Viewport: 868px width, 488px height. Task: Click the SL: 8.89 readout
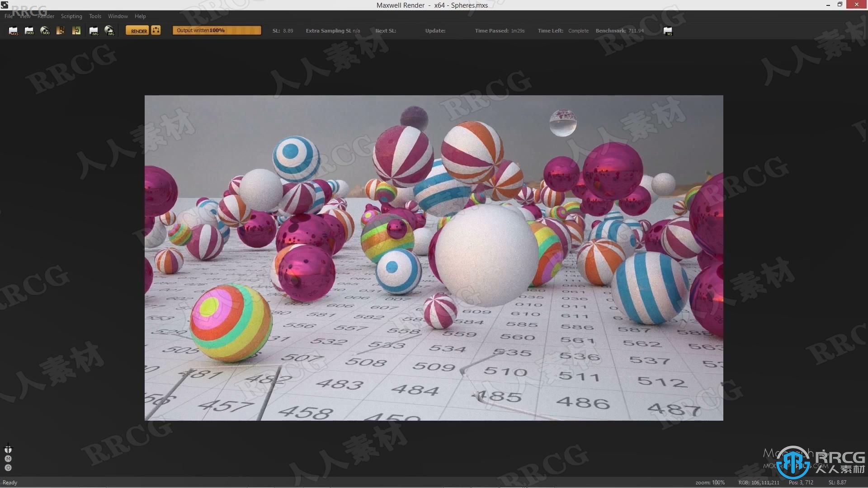[x=283, y=31]
